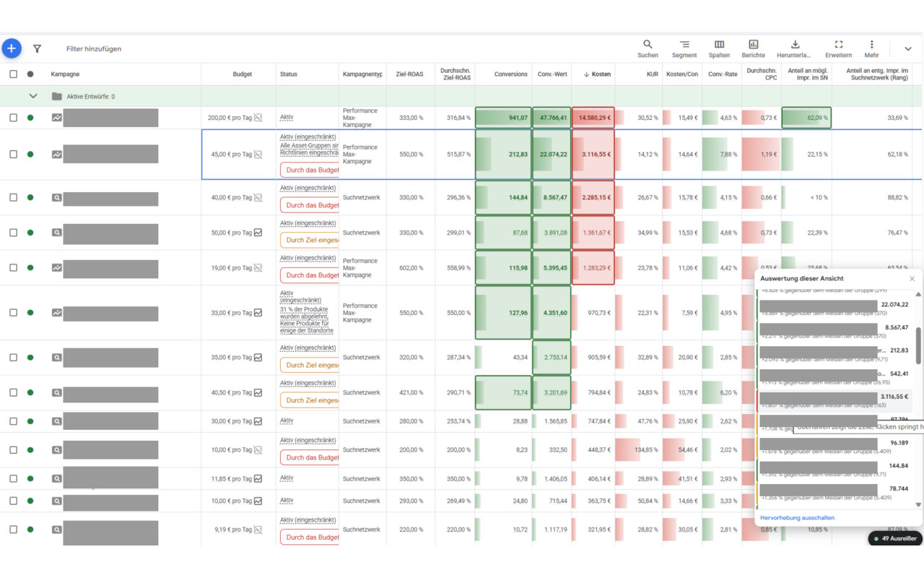Click the Filter hinzufügen field

coord(94,49)
